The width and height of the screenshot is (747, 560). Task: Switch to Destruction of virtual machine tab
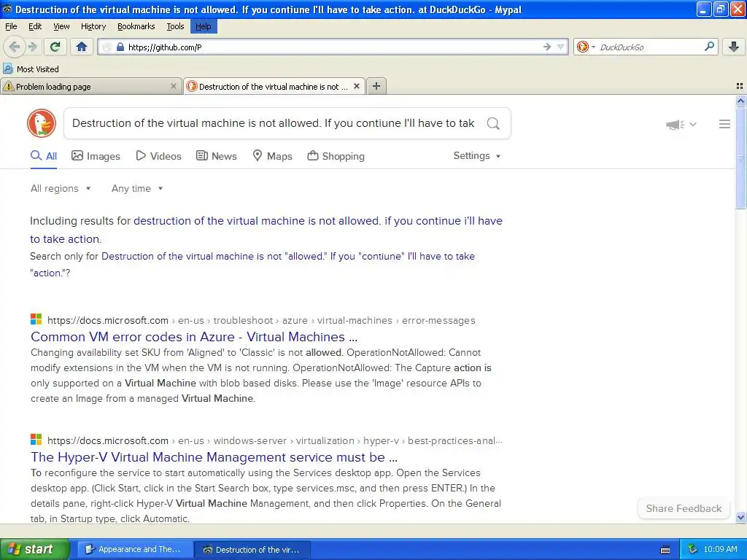(x=274, y=86)
